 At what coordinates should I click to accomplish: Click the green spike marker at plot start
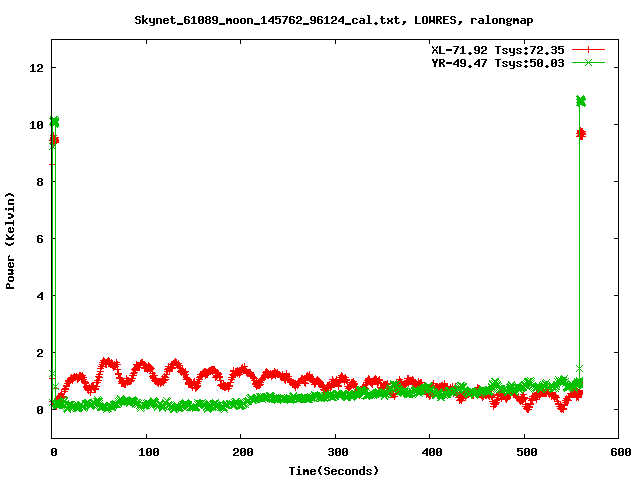[54, 122]
